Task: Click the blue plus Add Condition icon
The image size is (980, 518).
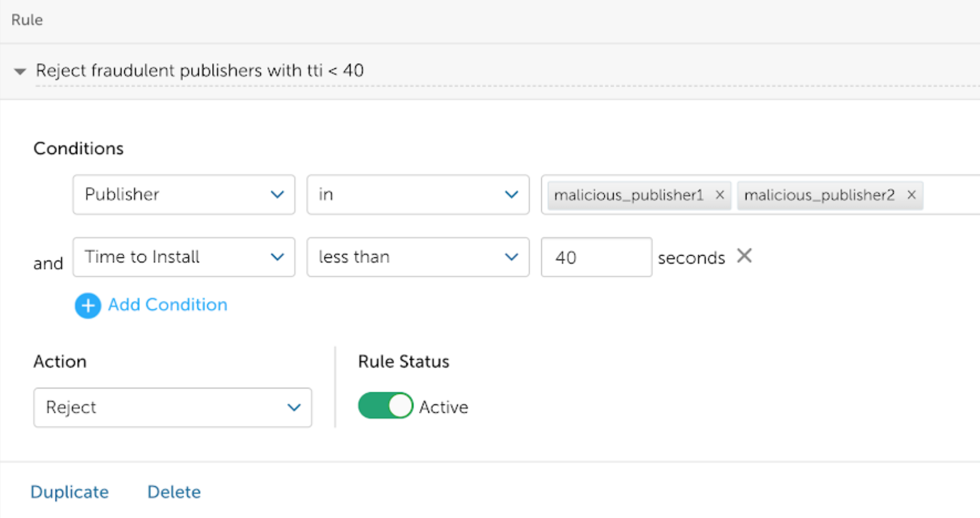Action: click(88, 305)
